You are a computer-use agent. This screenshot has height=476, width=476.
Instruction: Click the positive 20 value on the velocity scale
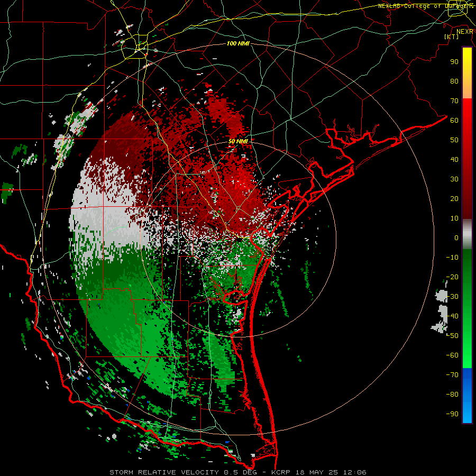(x=454, y=198)
